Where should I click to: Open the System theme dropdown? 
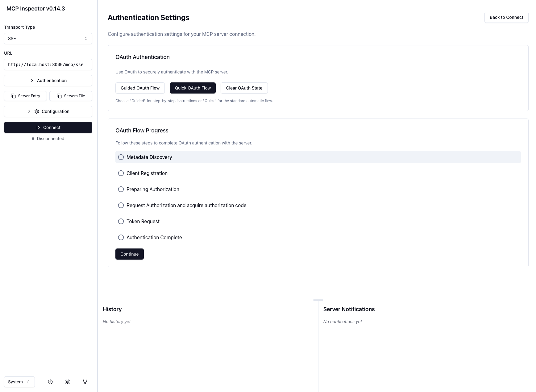(19, 382)
